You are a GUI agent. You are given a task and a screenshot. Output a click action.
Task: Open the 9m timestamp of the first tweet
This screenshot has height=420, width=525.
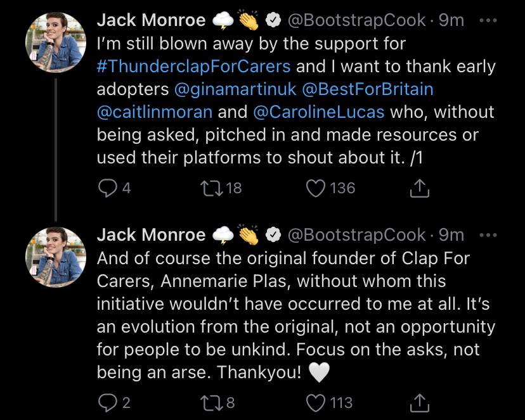coord(451,20)
